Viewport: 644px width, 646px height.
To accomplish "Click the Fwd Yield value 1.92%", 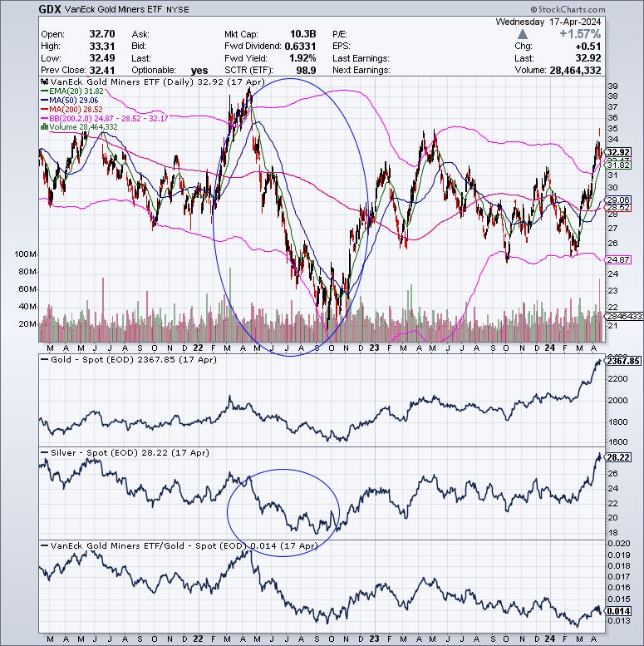I will [x=302, y=57].
